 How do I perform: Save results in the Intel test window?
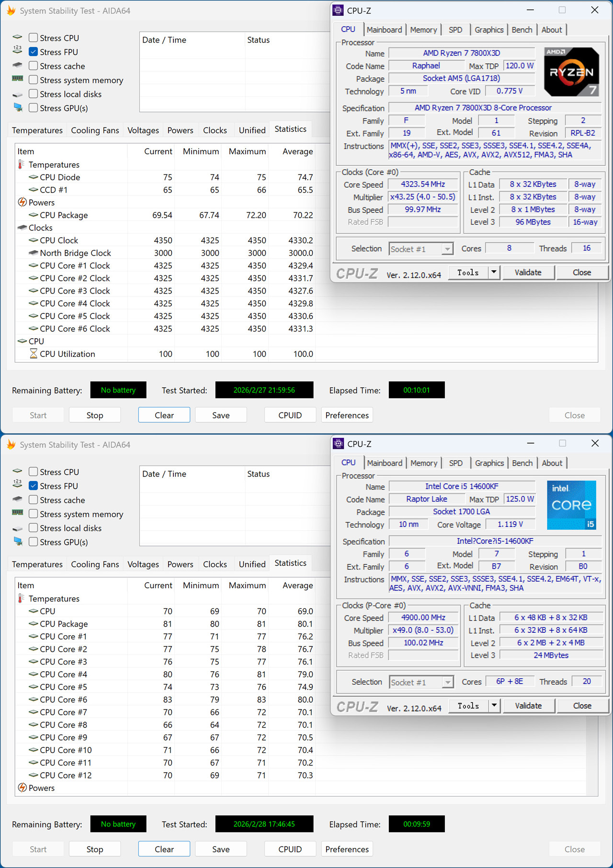[x=221, y=849]
